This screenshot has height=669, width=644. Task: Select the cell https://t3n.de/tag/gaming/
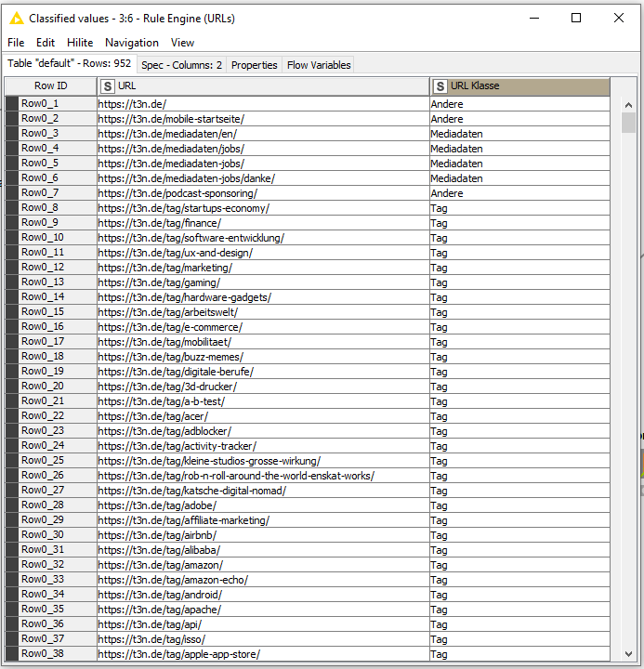263,282
